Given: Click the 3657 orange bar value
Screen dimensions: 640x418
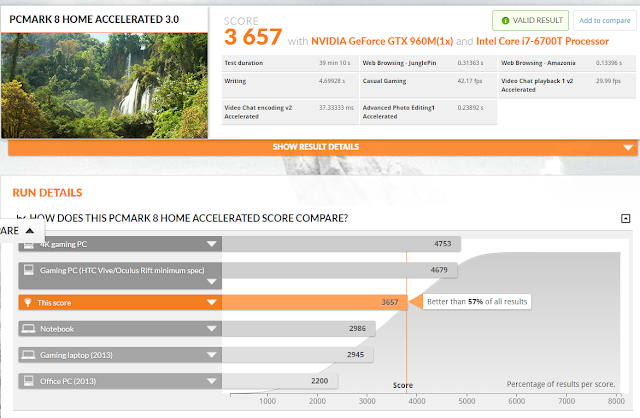Looking at the screenshot, I should (390, 302).
